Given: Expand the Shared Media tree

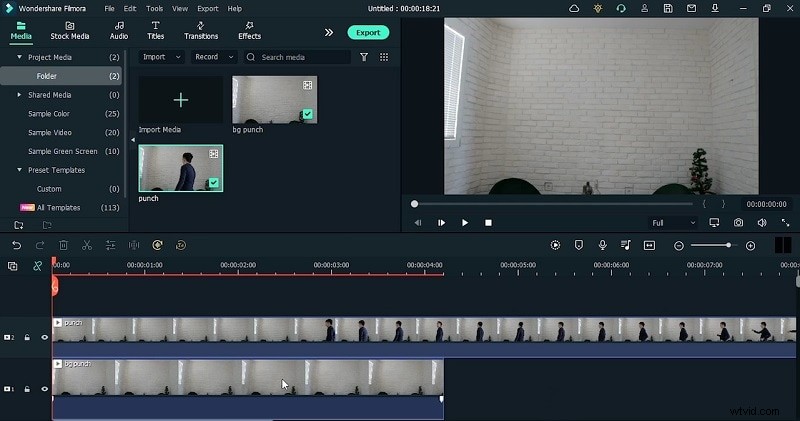Looking at the screenshot, I should click(x=19, y=95).
